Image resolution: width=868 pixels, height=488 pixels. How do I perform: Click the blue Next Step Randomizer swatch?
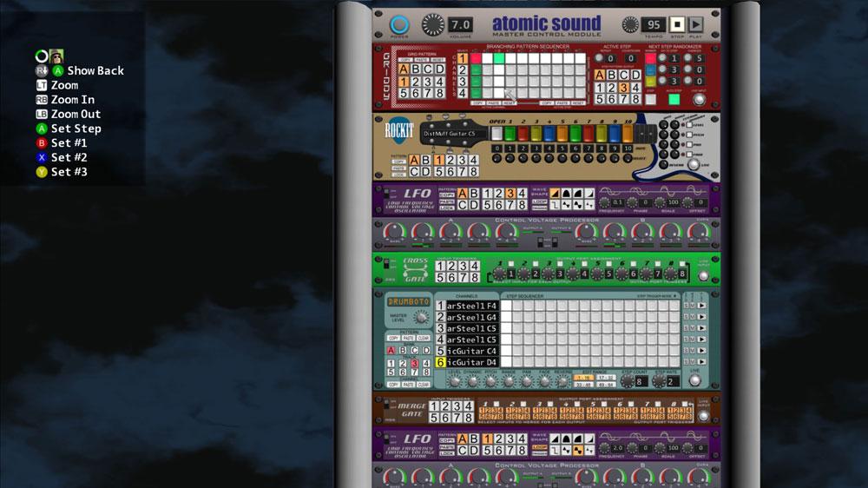point(650,69)
